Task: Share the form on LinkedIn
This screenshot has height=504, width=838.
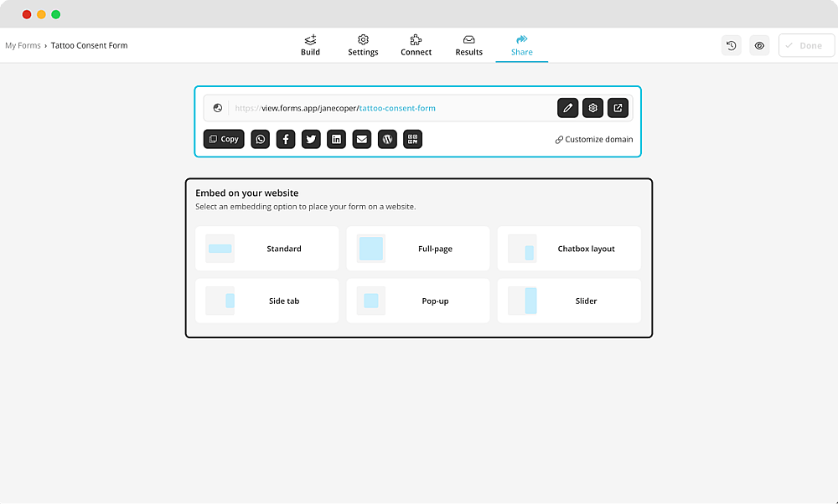Action: coord(336,139)
